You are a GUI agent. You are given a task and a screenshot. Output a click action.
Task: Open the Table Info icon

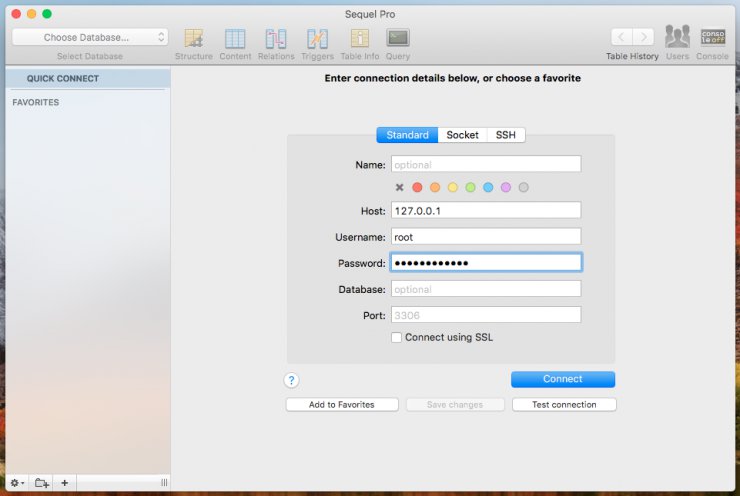pyautogui.click(x=360, y=38)
